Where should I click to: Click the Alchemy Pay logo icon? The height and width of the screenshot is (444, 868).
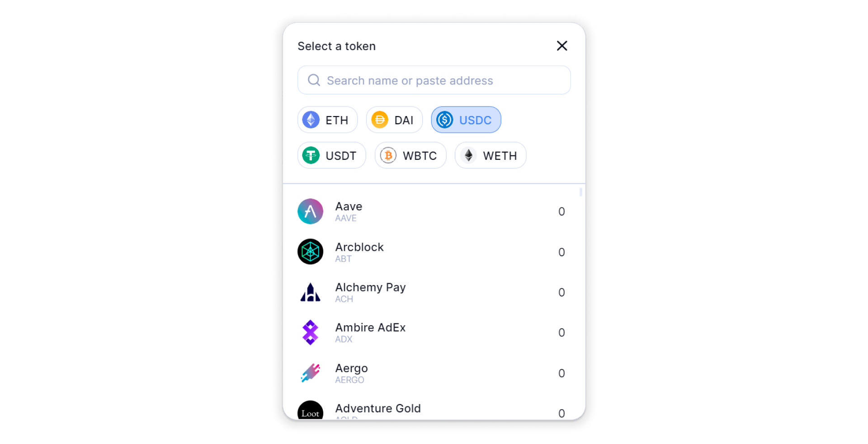(310, 292)
